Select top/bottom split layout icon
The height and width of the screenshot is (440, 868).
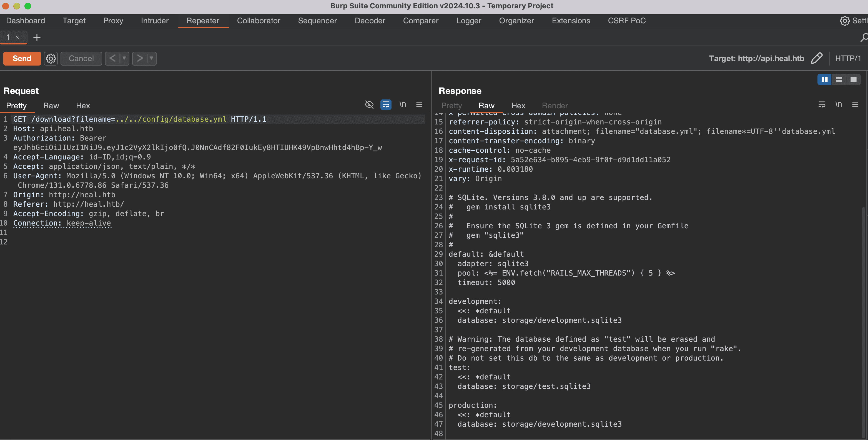click(x=839, y=79)
